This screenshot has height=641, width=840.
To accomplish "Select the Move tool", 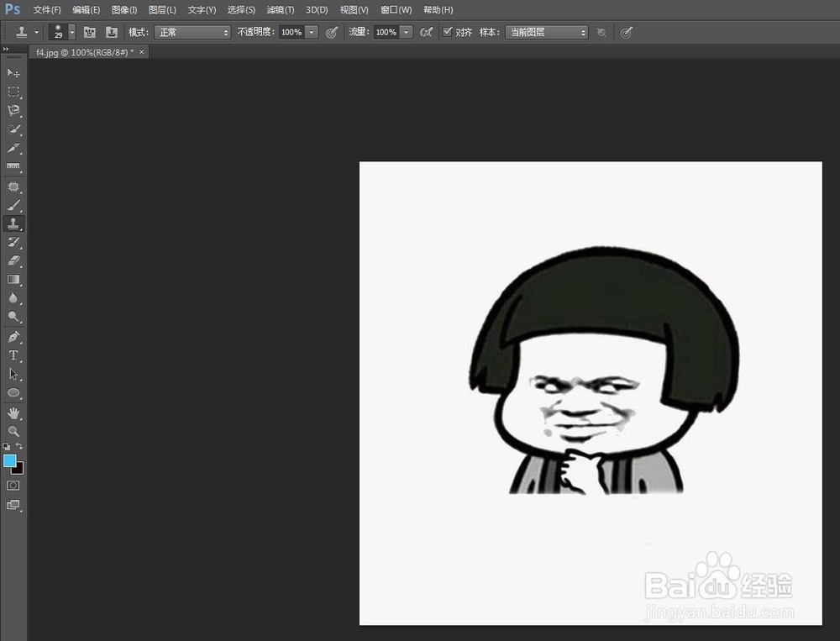I will 13,73.
